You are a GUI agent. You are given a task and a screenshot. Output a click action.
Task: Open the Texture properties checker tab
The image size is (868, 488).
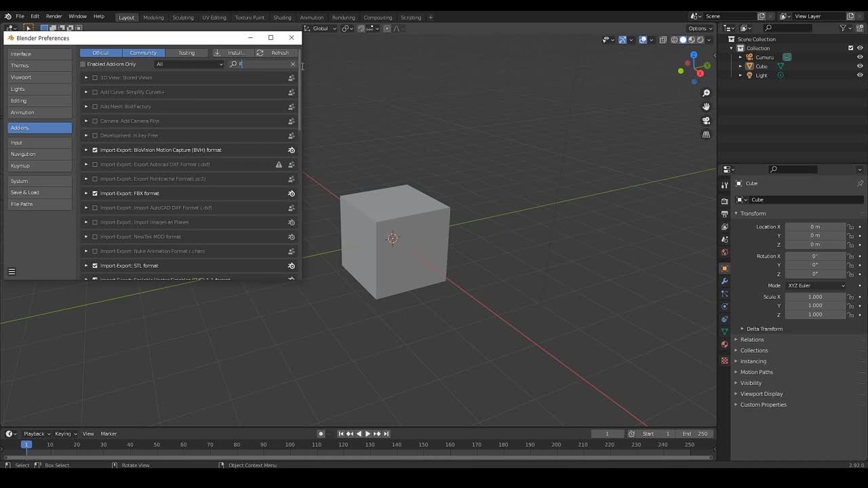pyautogui.click(x=724, y=361)
